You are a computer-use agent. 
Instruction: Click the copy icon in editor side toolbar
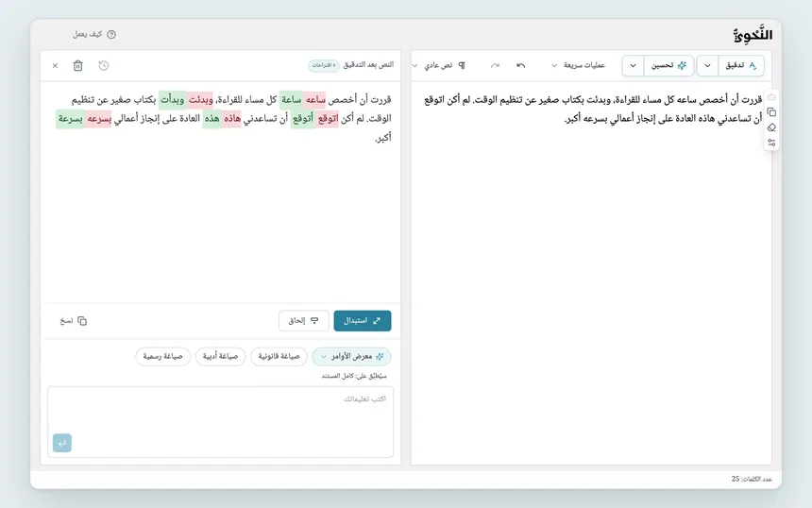(771, 112)
